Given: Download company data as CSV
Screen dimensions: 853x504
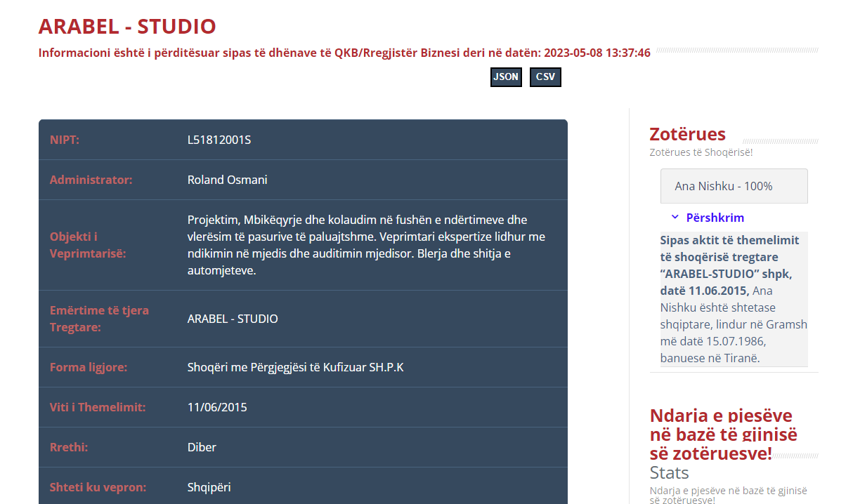Looking at the screenshot, I should [545, 77].
